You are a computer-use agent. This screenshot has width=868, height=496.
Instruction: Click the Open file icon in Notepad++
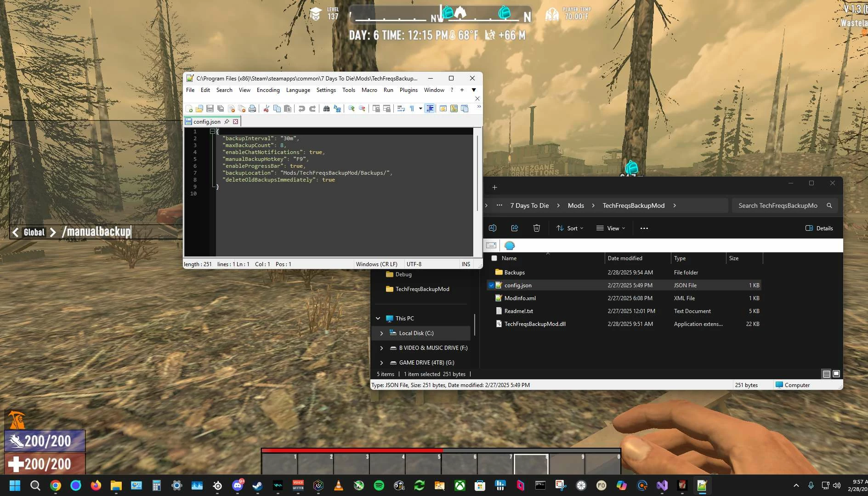pyautogui.click(x=199, y=108)
